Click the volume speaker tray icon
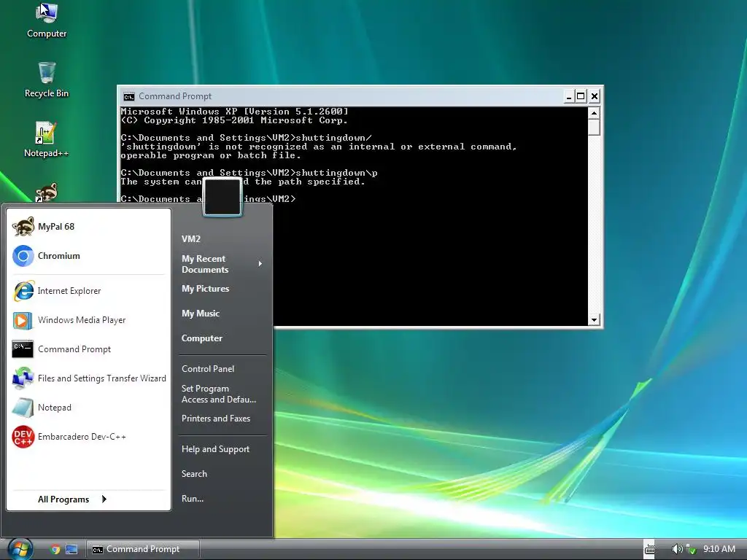Screen dimensions: 747x560 [676, 549]
